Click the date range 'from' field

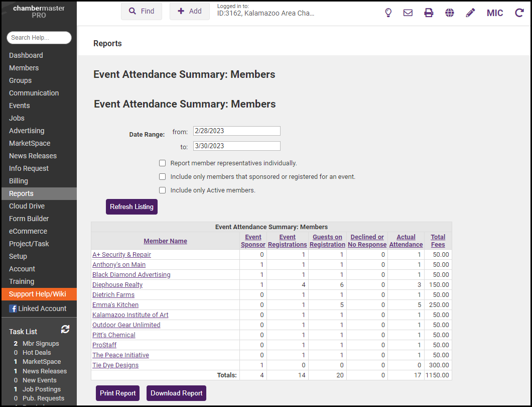[x=236, y=131]
